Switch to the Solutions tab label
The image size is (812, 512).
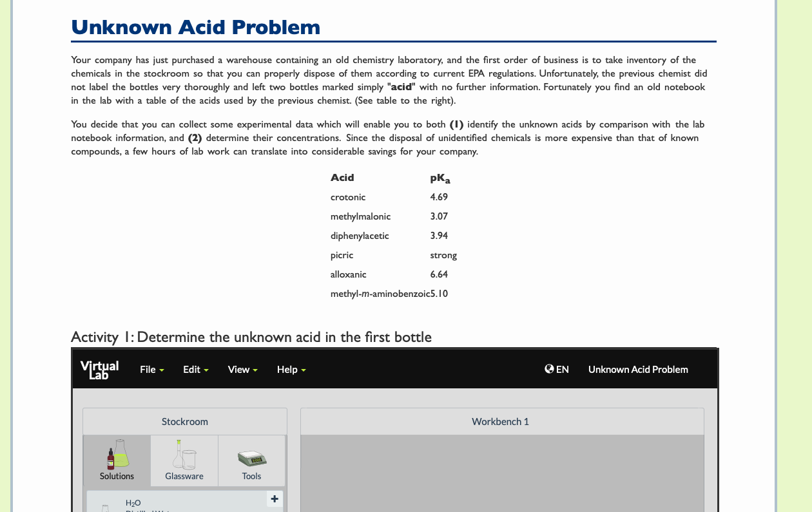click(116, 476)
